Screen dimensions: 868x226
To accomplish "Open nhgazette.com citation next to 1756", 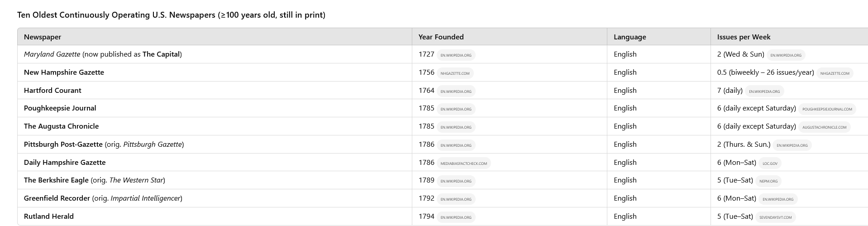I will [x=455, y=73].
